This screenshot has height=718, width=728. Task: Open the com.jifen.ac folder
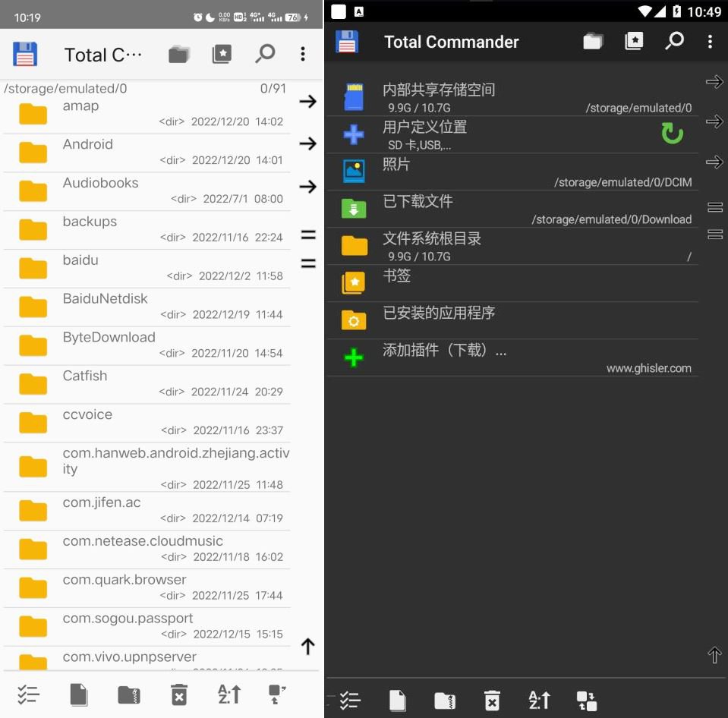(147, 511)
